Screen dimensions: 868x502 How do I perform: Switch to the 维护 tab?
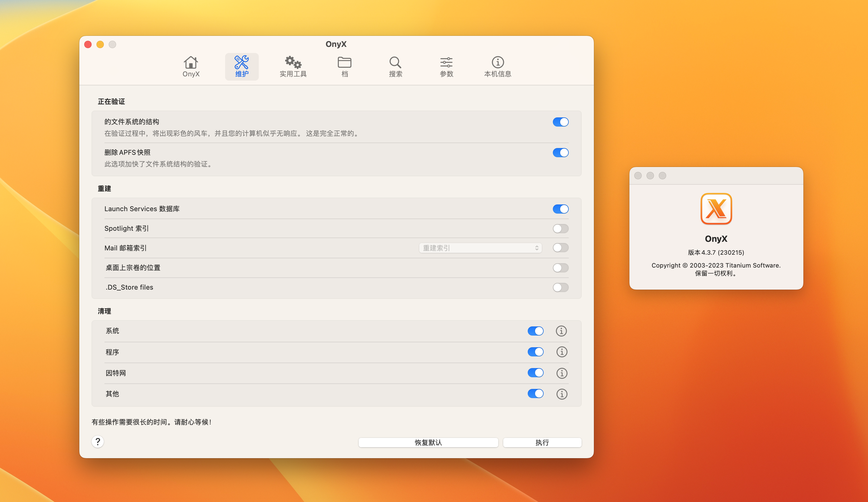(242, 67)
